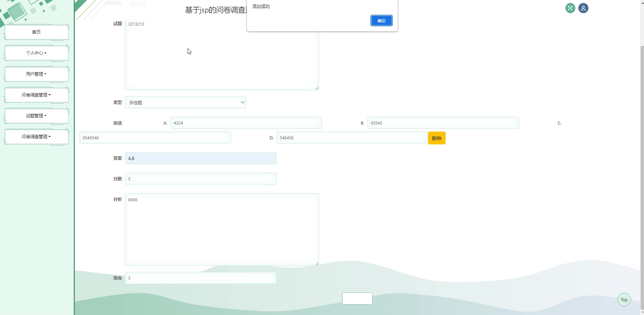Open the user profile avatar icon

pos(583,8)
